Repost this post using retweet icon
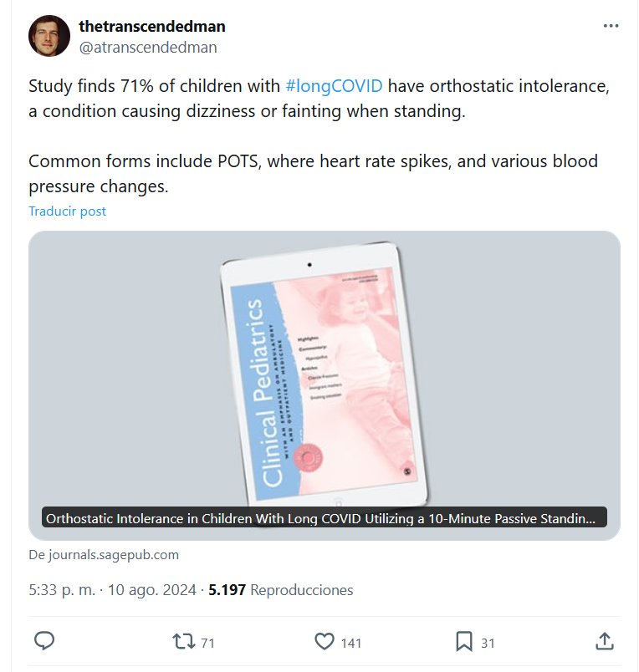 (181, 641)
